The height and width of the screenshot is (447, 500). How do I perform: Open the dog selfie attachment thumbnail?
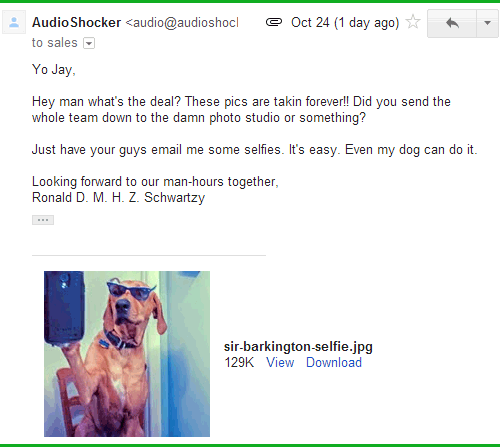[x=127, y=354]
